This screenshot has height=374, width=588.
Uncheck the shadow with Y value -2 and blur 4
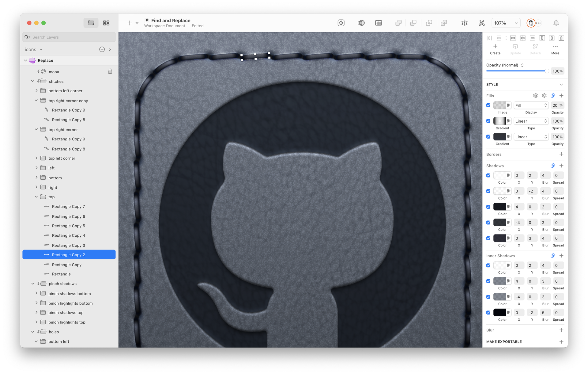tap(488, 191)
